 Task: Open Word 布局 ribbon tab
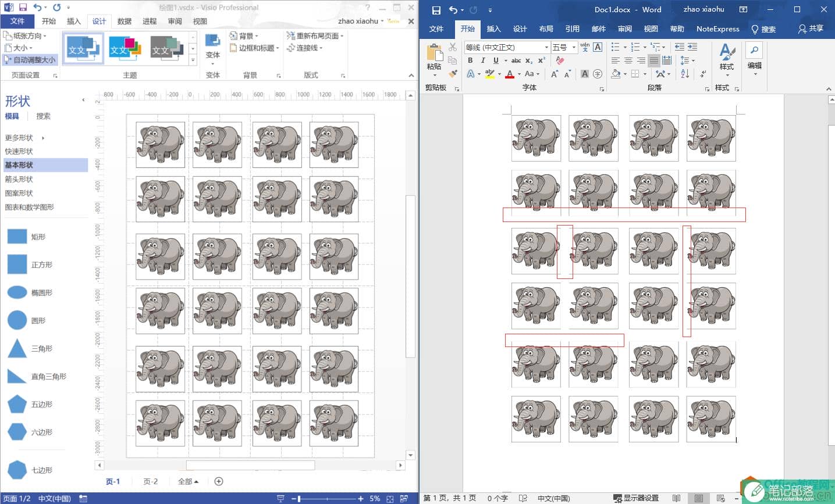(546, 28)
